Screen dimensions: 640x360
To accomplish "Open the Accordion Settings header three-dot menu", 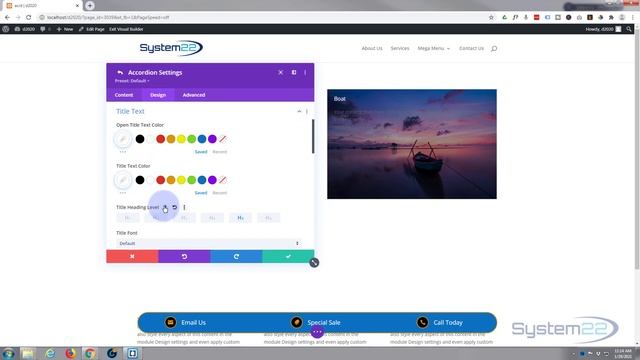I will (x=305, y=72).
